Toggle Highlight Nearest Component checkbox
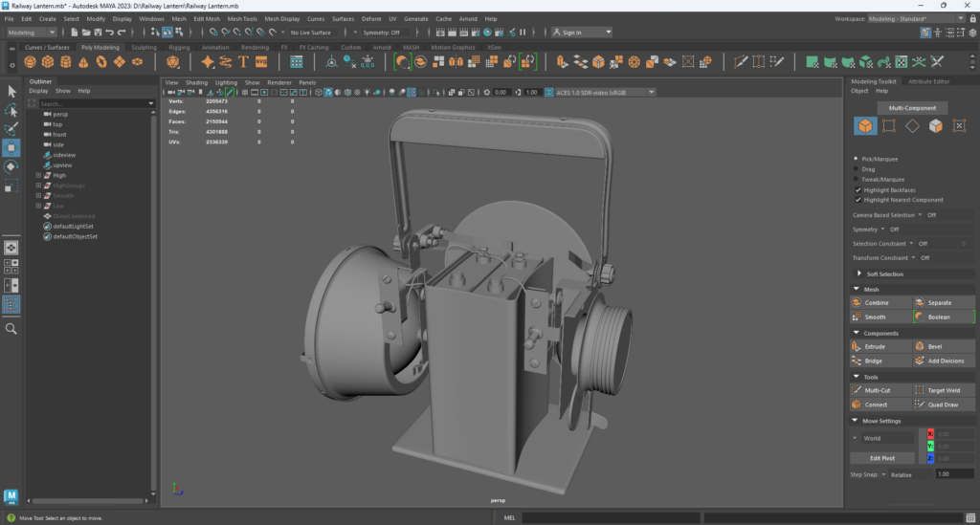Image resolution: width=980 pixels, height=525 pixels. pyautogui.click(x=858, y=200)
